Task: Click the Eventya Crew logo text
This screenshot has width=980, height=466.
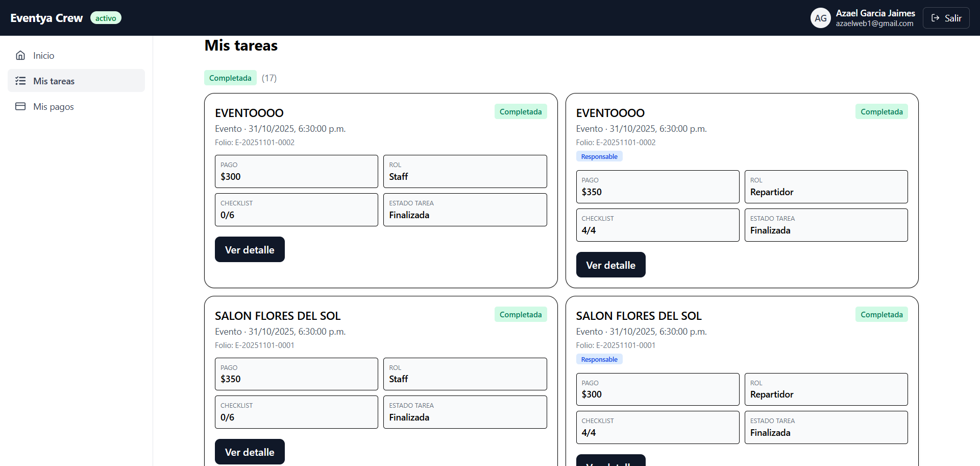Action: (x=46, y=17)
